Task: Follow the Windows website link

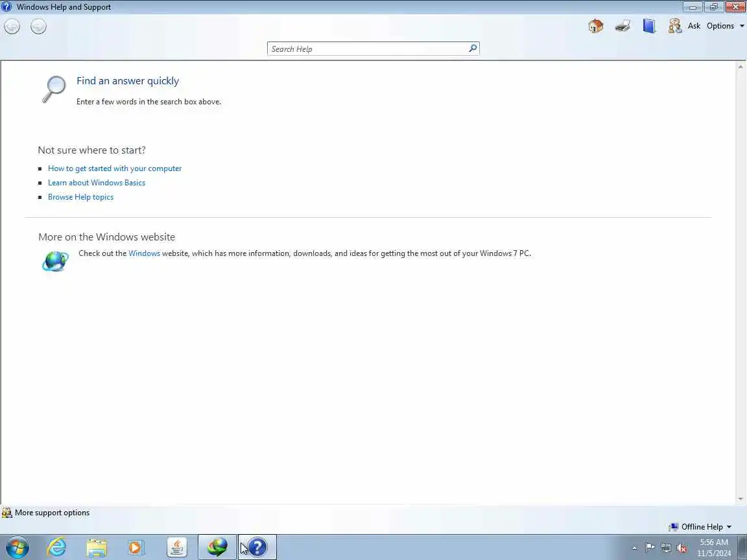Action: (145, 253)
